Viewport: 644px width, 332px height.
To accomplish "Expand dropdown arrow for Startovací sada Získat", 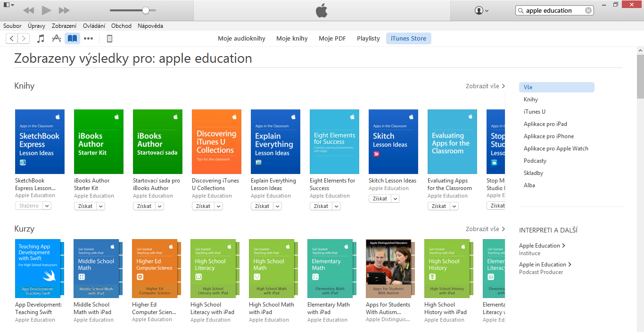I will point(160,206).
